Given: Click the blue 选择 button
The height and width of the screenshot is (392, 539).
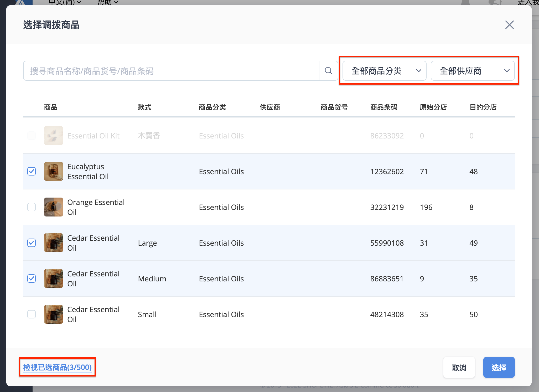Looking at the screenshot, I should coord(499,368).
